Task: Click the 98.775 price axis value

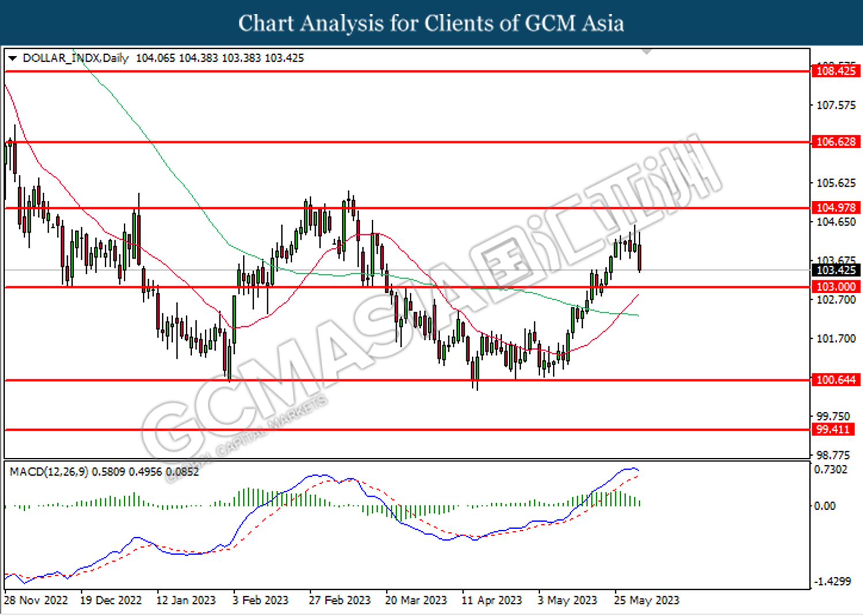Action: pos(833,455)
